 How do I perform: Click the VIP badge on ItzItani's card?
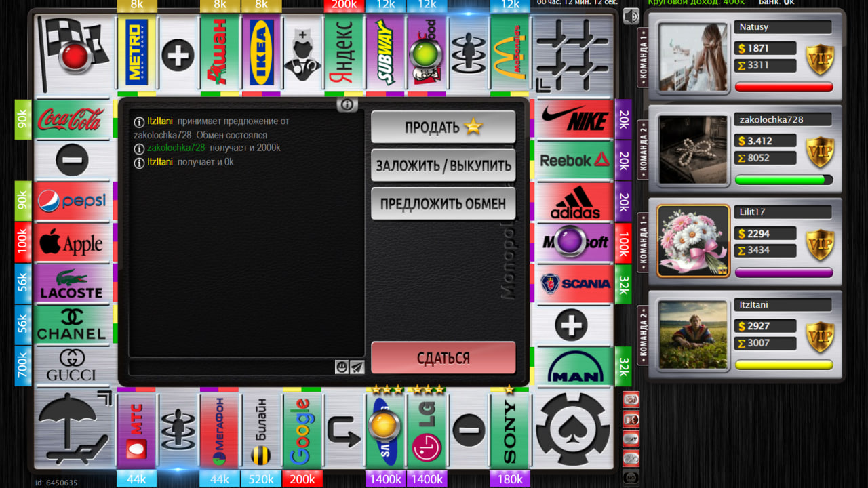pos(820,337)
